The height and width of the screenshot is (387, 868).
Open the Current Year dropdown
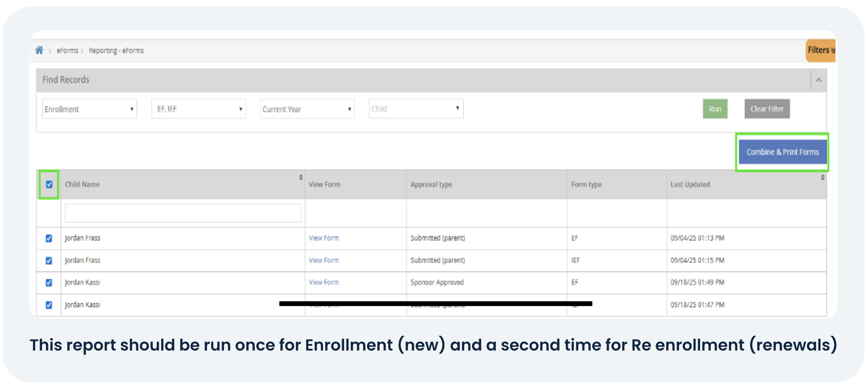click(x=307, y=109)
